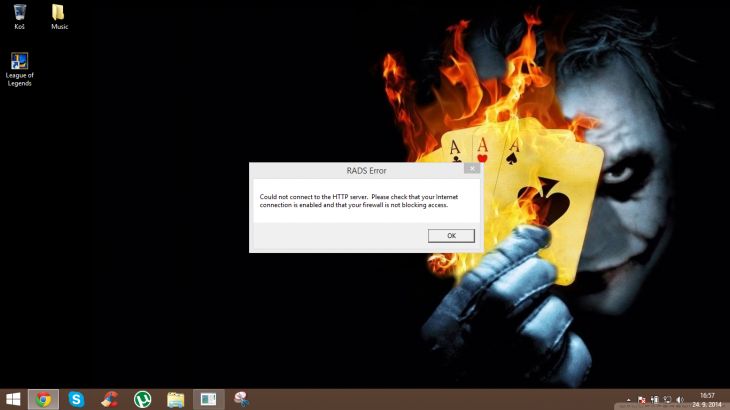Open Google Chrome from the taskbar
This screenshot has width=730, height=410.
[43, 399]
